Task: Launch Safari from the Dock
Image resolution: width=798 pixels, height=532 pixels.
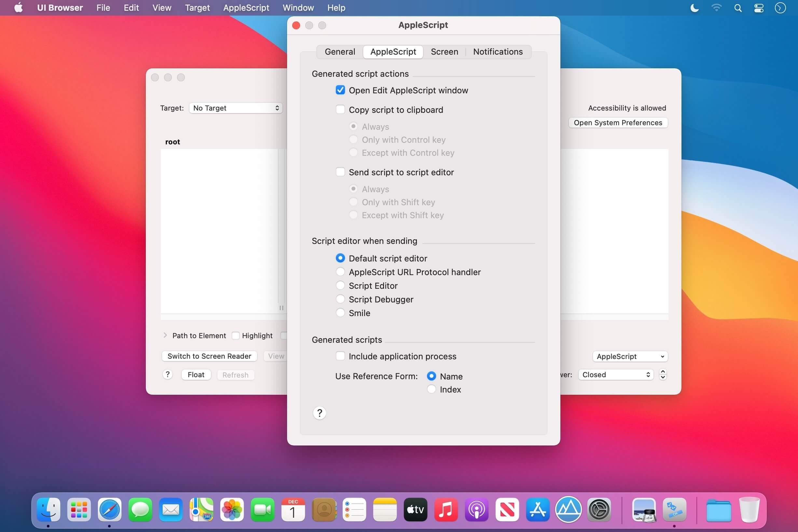Action: tap(109, 510)
